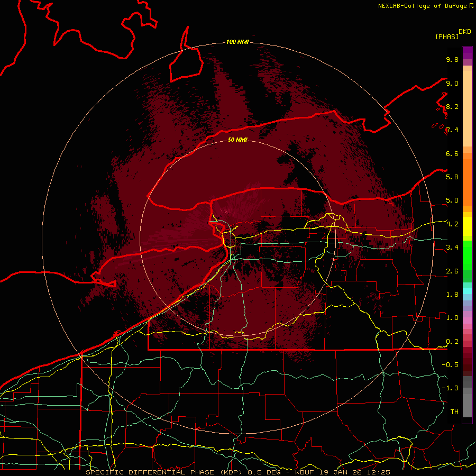Click the -1.3 value on the color scale

[450, 388]
